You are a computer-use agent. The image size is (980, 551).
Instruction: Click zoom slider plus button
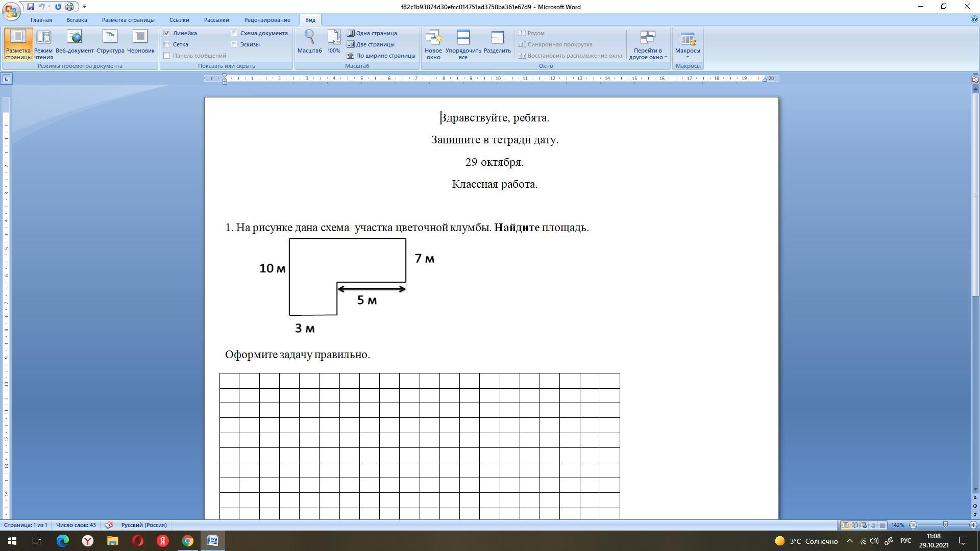[x=973, y=525]
